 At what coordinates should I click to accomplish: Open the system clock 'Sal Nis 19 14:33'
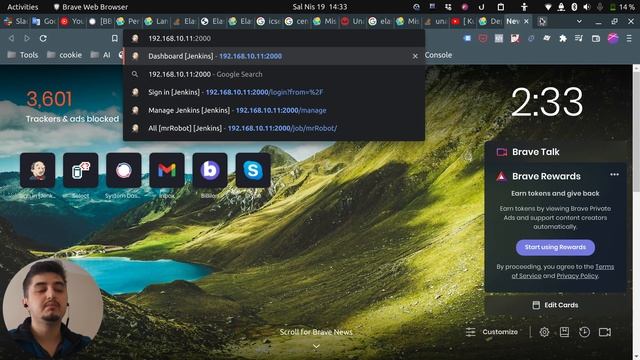tap(320, 7)
